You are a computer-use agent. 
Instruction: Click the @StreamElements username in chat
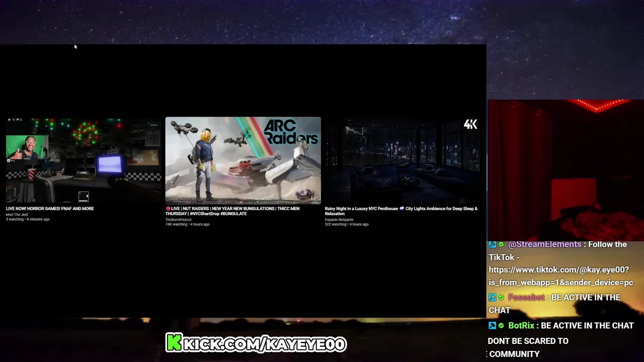(545, 244)
